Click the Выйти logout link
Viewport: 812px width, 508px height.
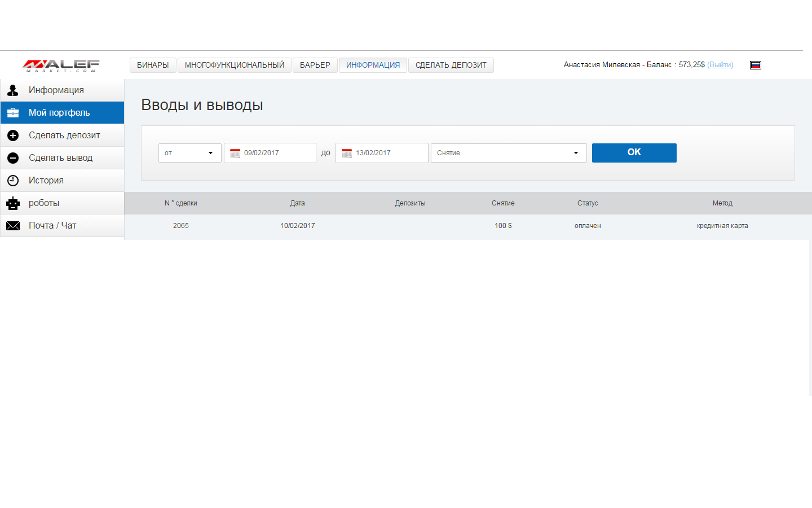point(720,65)
